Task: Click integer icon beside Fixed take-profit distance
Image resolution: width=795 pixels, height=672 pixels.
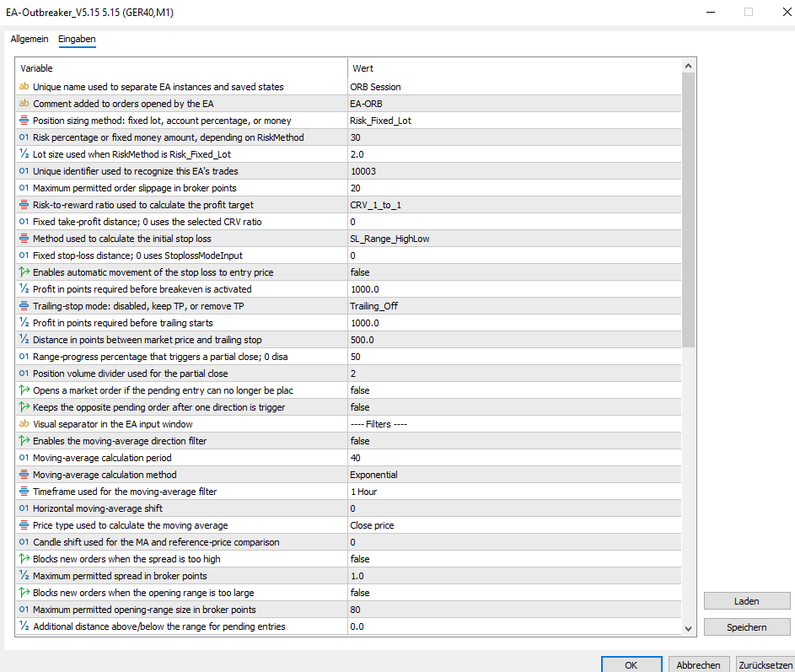Action: point(24,221)
